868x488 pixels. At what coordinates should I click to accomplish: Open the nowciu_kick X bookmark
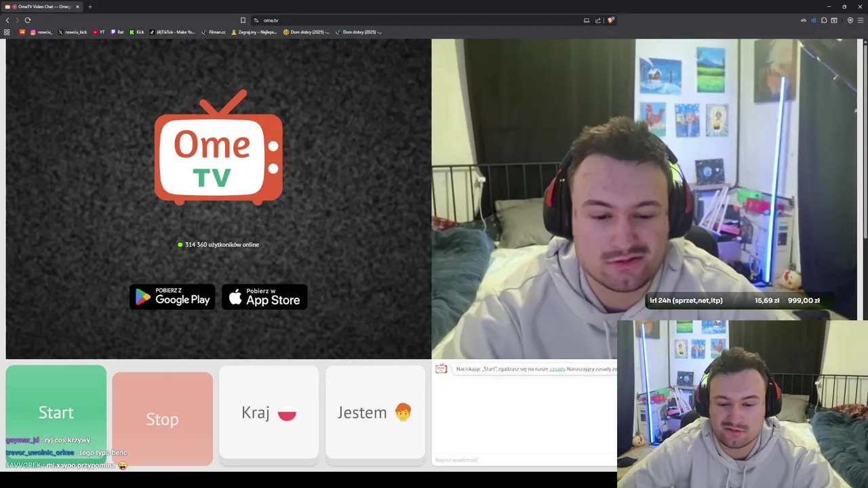pos(73,32)
